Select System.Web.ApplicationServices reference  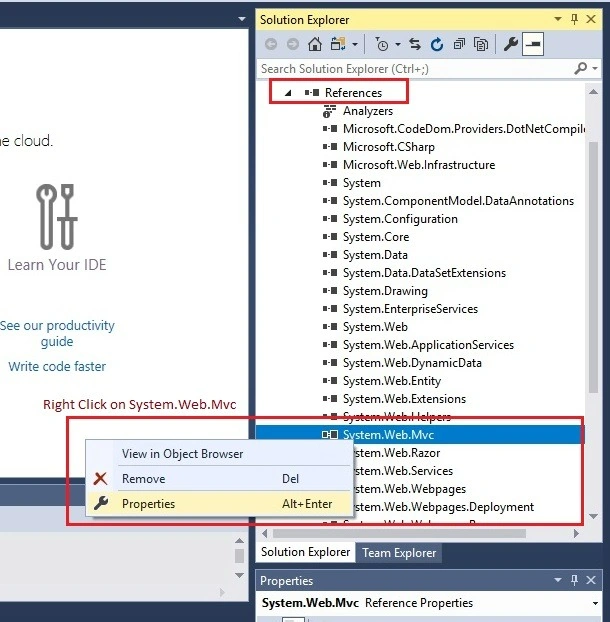[428, 345]
